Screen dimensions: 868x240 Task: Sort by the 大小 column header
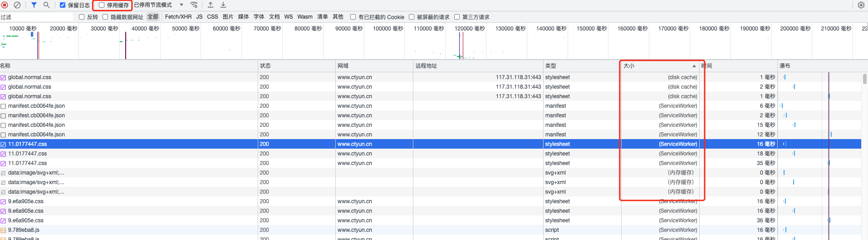(x=658, y=66)
